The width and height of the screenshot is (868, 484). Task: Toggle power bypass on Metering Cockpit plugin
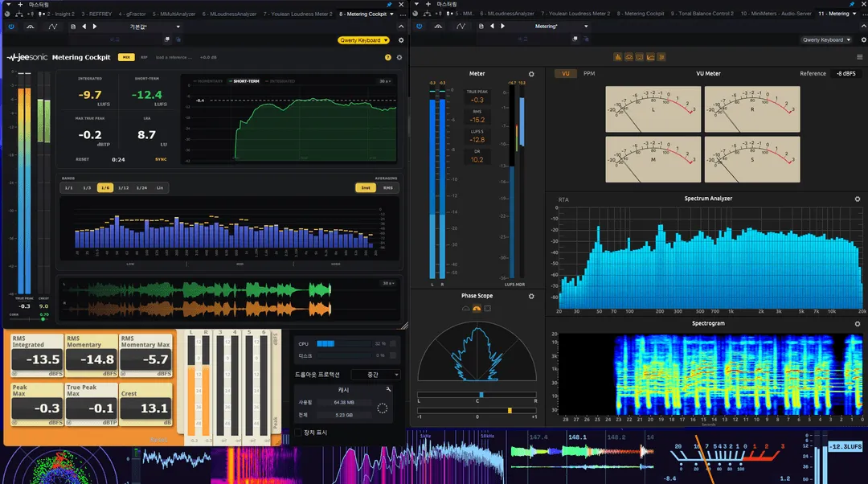click(11, 26)
